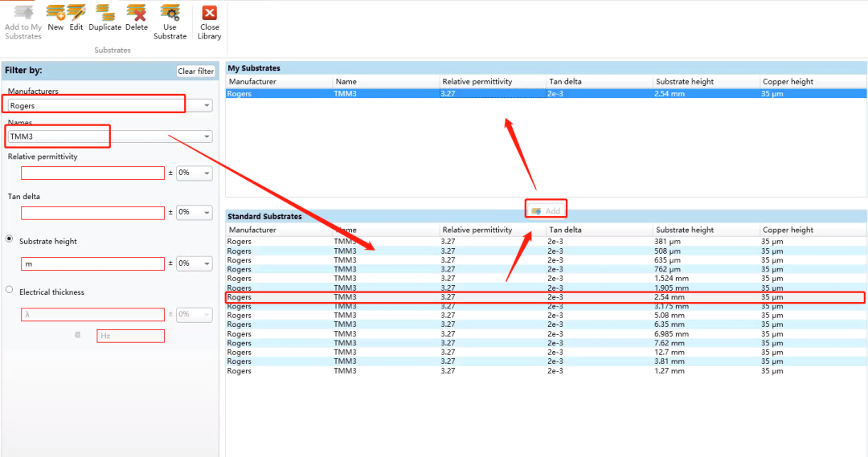Sort My Substrates by Substrate height
This screenshot has height=457, width=868.
(x=706, y=81)
